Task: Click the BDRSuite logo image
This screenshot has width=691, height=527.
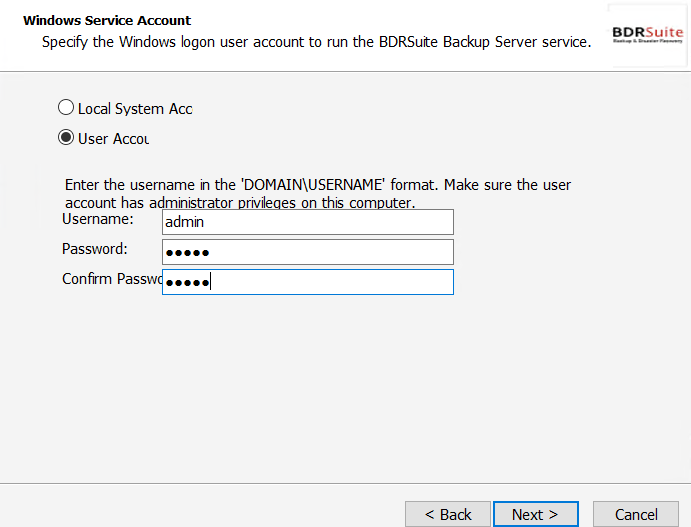Action: click(647, 34)
